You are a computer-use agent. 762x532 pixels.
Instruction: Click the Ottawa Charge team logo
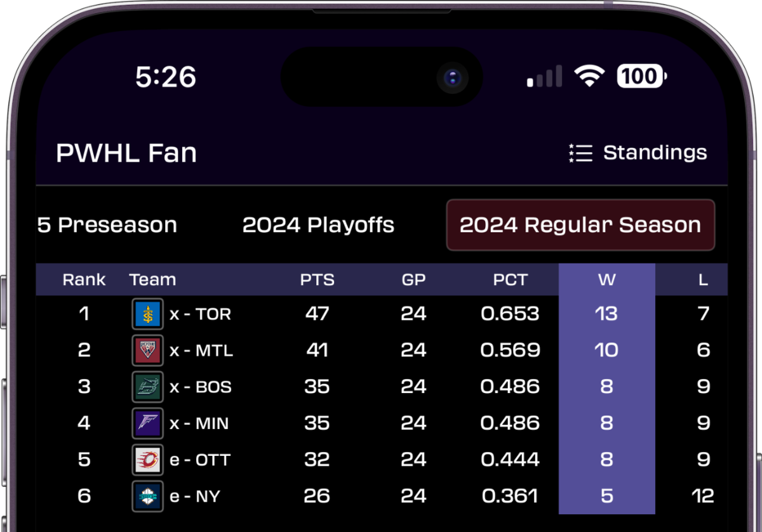(x=147, y=460)
